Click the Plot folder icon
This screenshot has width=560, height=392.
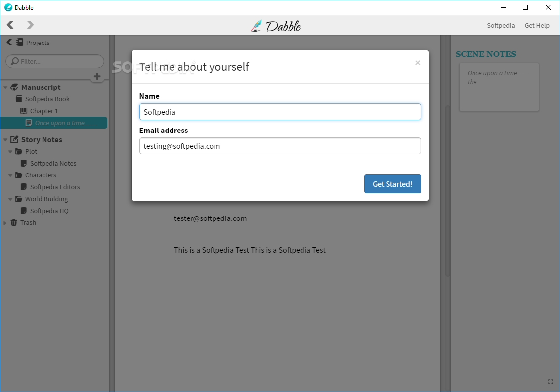click(x=19, y=152)
